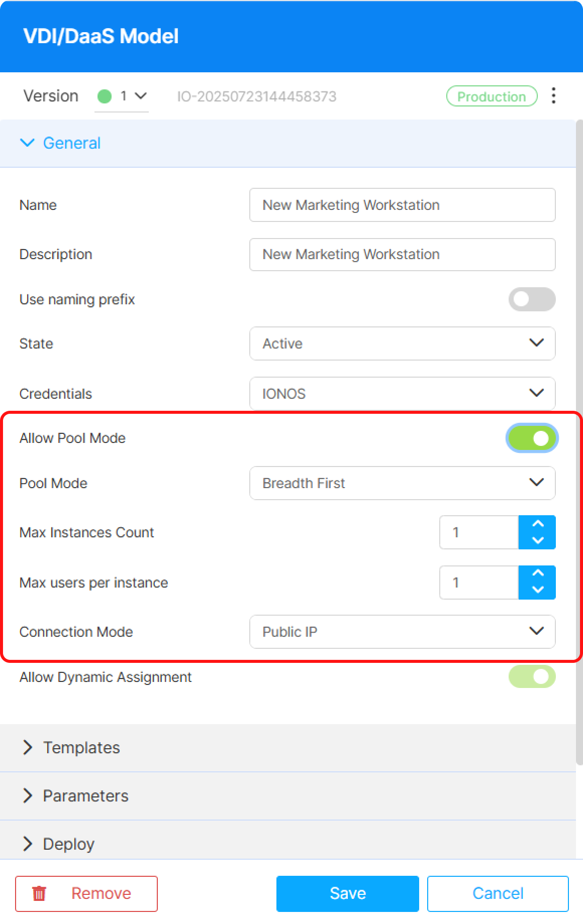Expand the Templates section
583x924 pixels.
(81, 748)
